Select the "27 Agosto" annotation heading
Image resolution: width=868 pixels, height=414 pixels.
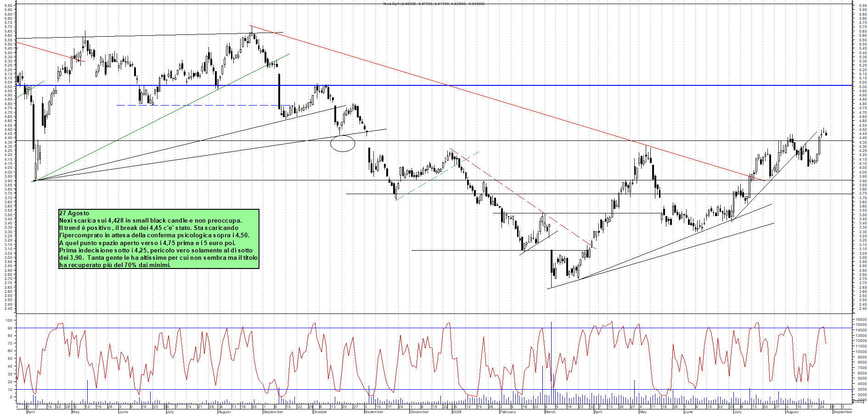(74, 213)
